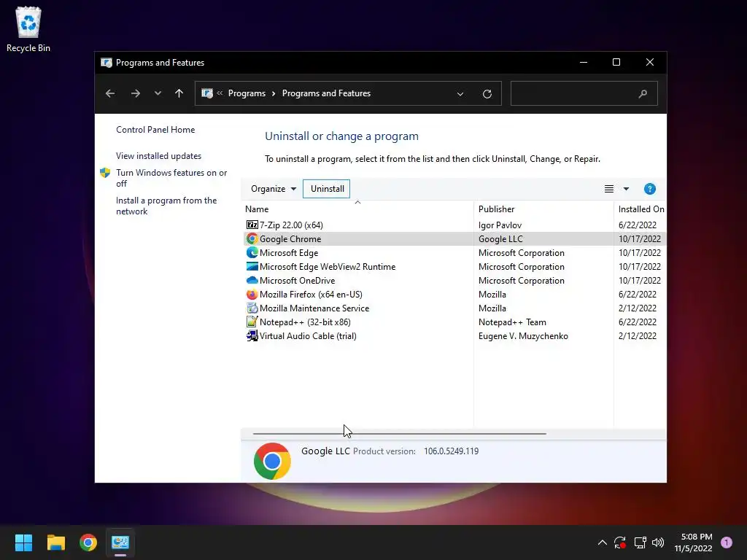Click the shield icon beside Windows features
This screenshot has width=747, height=560.
click(x=105, y=173)
